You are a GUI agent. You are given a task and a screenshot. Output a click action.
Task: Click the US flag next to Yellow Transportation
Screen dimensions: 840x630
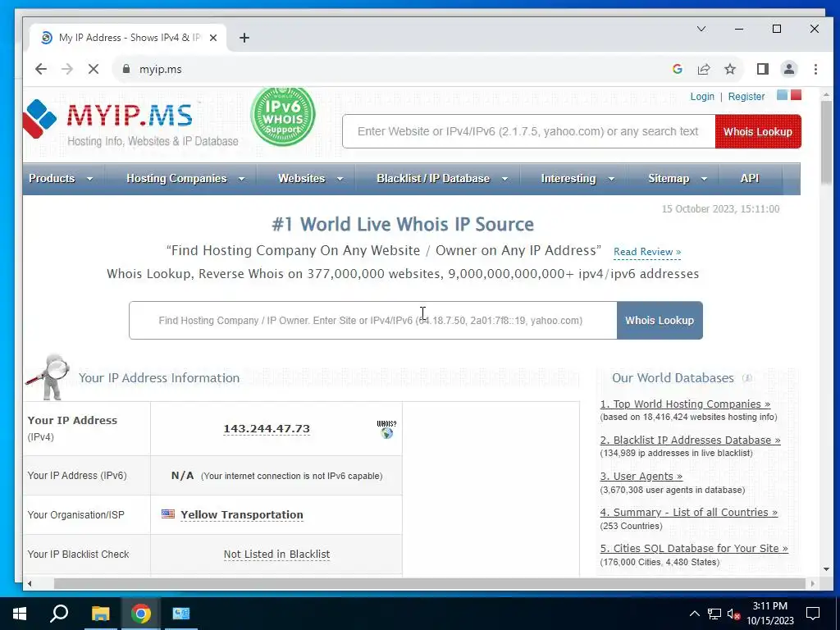168,514
